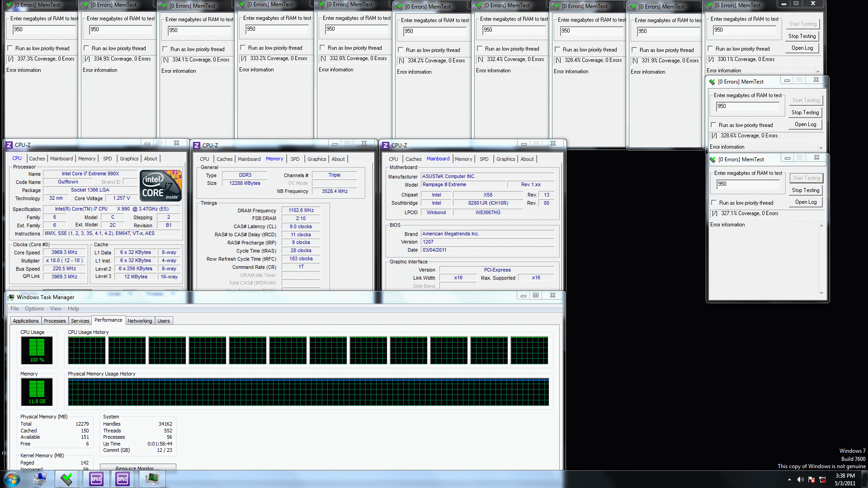Click MemTest title icon of 334.1% coverage window
Image resolution: width=868 pixels, height=488 pixels.
tap(164, 6)
